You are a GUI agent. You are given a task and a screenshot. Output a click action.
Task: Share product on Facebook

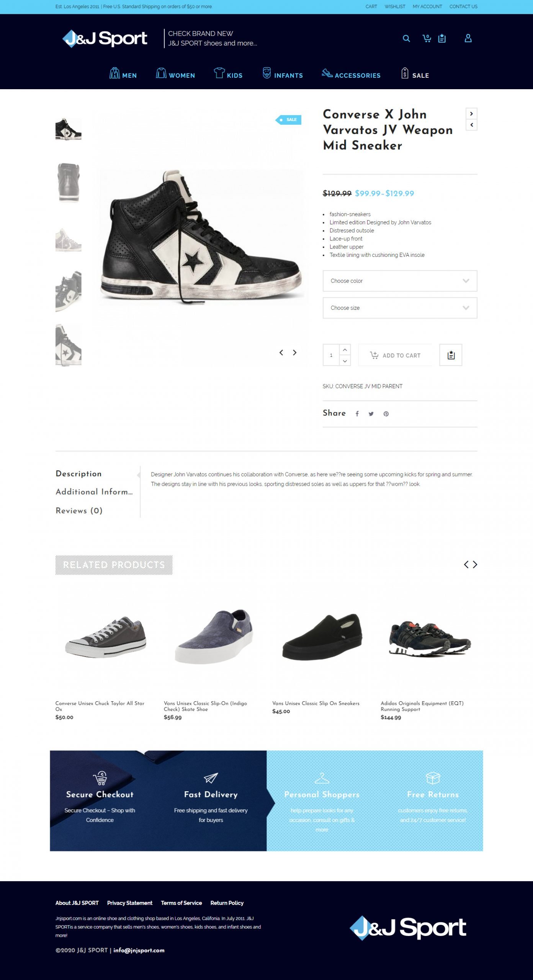pyautogui.click(x=357, y=414)
